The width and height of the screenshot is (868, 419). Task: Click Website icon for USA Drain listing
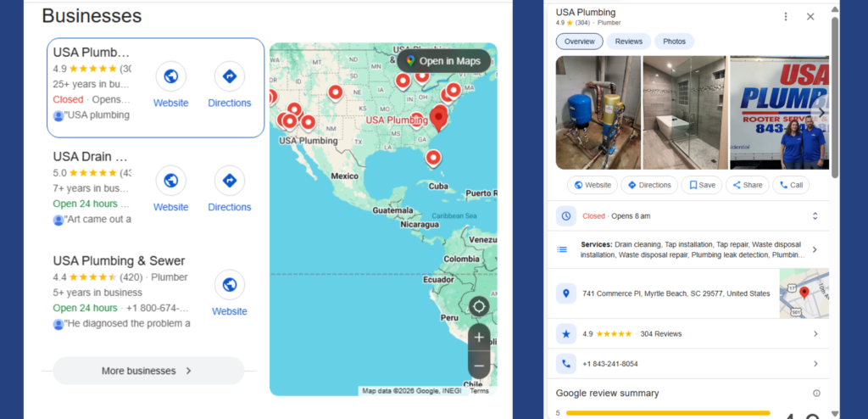[x=170, y=181]
